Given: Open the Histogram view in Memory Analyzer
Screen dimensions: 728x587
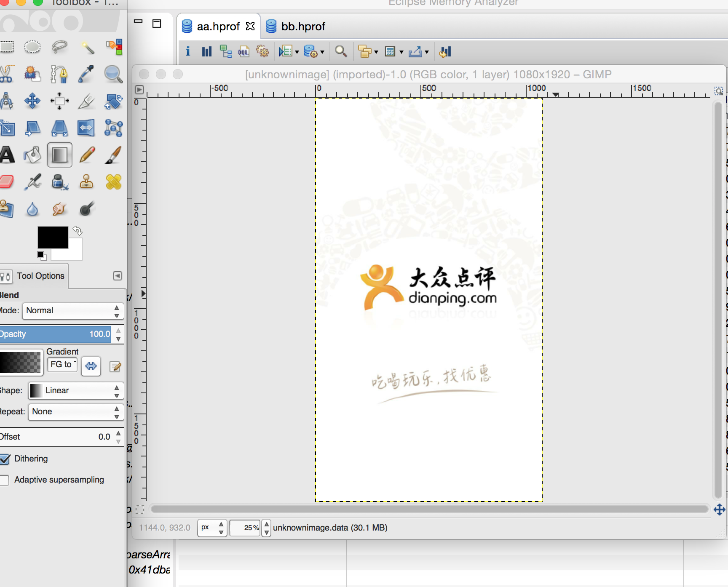Looking at the screenshot, I should coord(206,51).
